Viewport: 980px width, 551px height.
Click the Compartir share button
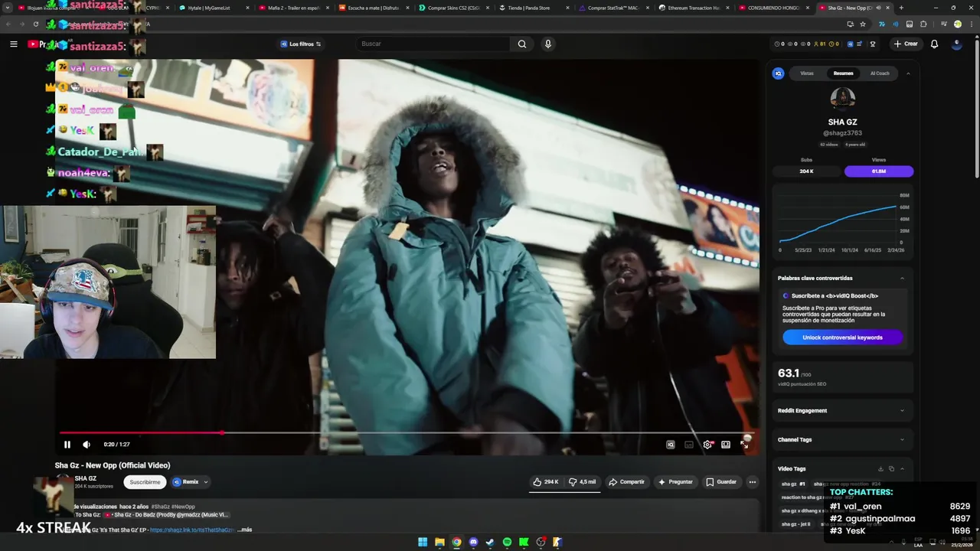[626, 482]
